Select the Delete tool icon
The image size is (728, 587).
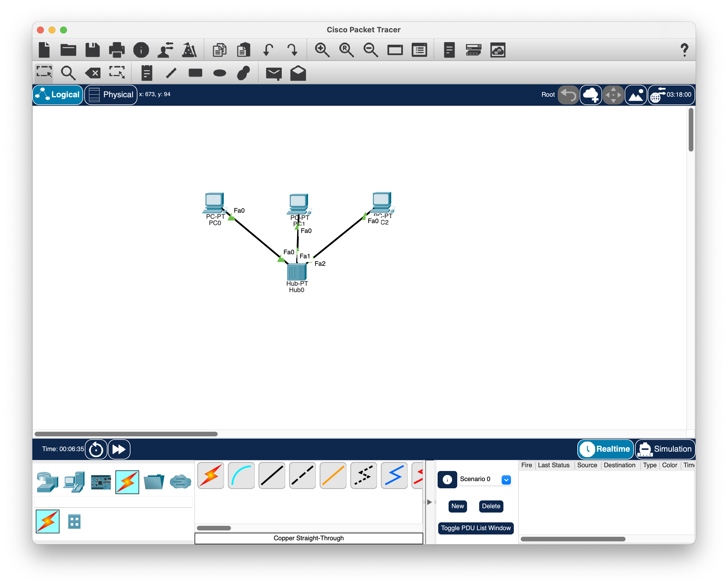point(93,73)
